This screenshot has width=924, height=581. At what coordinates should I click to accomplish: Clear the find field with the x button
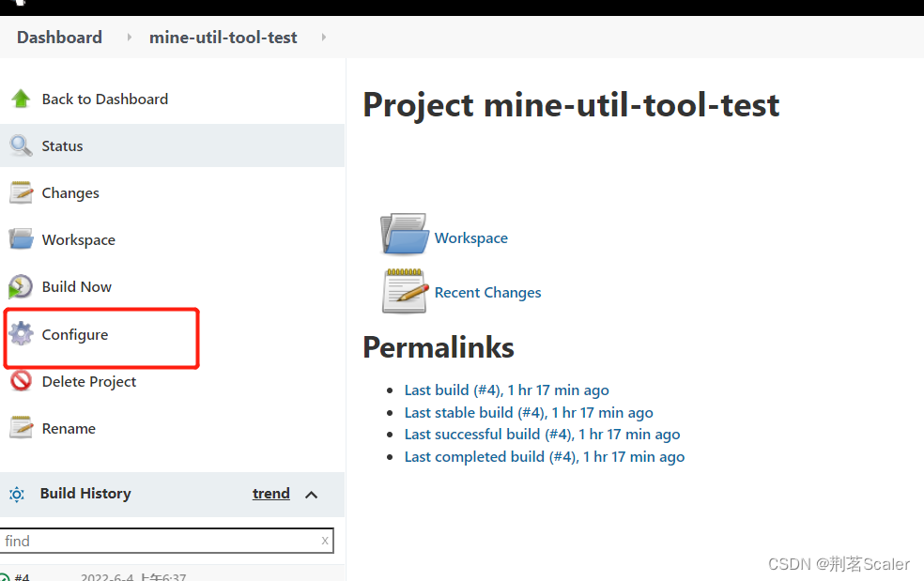point(325,540)
